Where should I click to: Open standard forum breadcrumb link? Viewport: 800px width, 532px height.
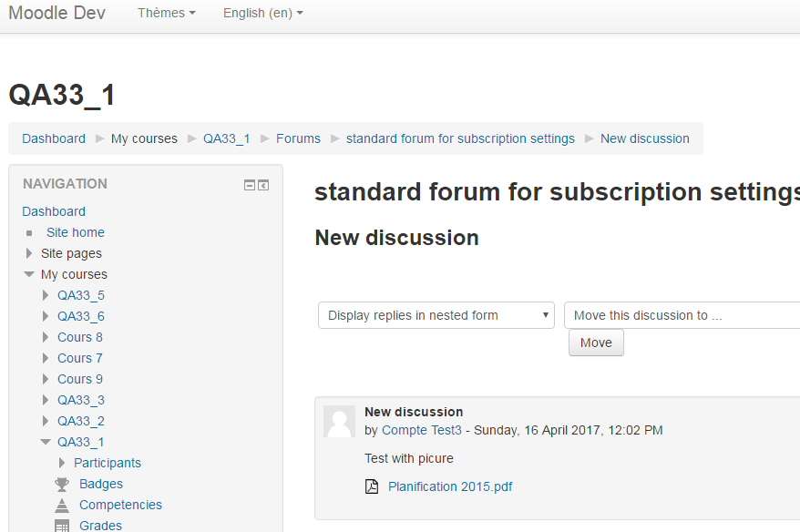coord(460,138)
